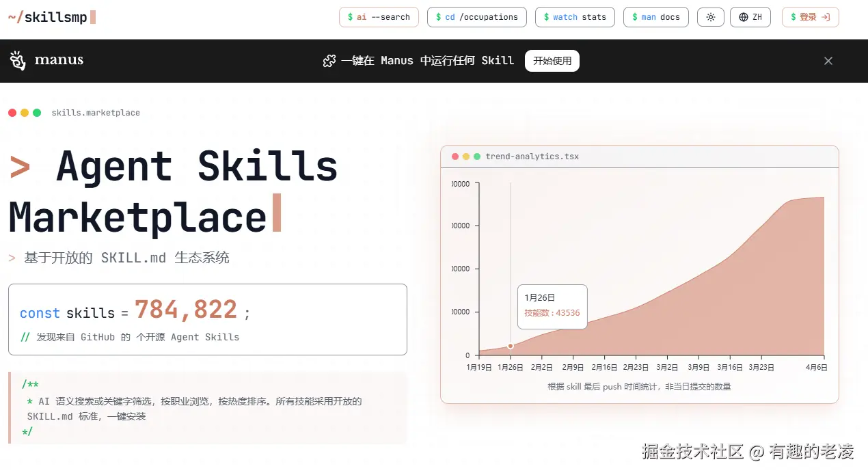Click the 发现来自 GitHub comment line
Image resolution: width=868 pixels, height=475 pixels.
[x=130, y=337]
